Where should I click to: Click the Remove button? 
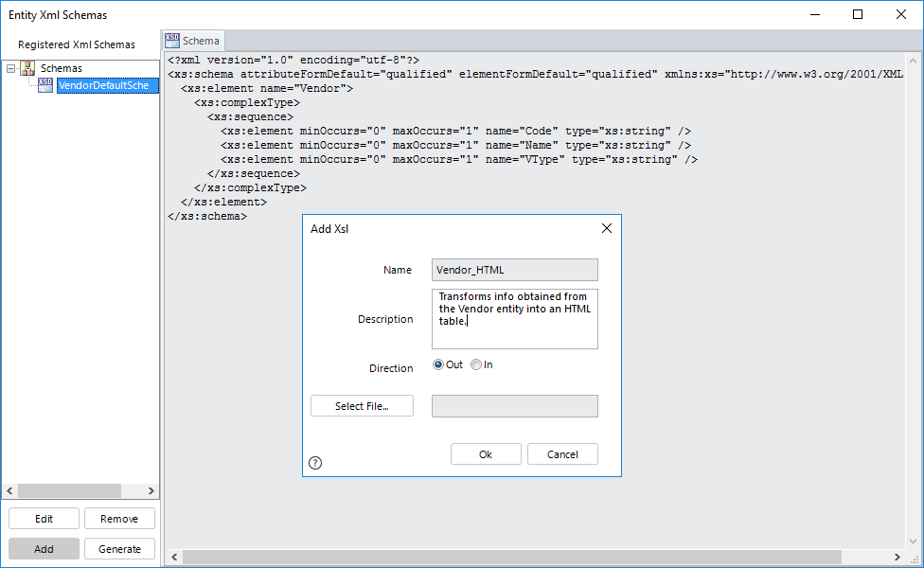pos(119,519)
